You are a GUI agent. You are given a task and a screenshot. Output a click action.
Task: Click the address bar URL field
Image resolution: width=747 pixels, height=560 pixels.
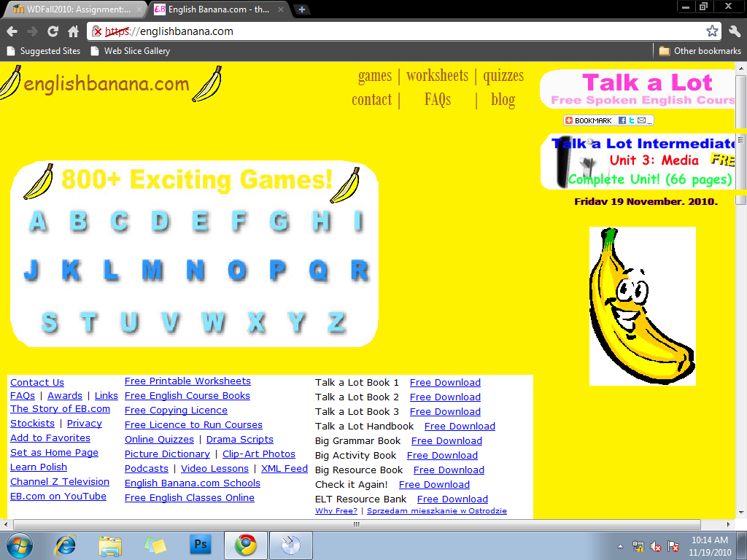[x=401, y=31]
